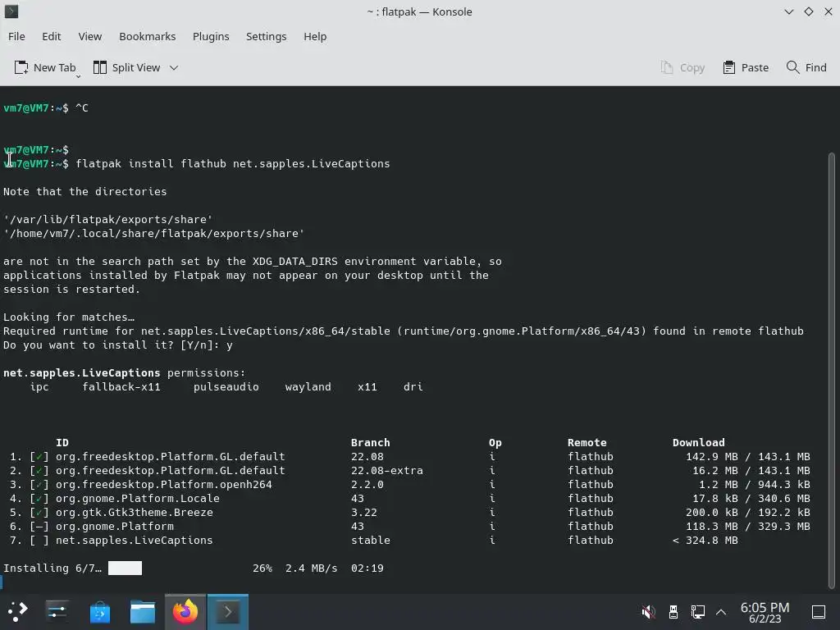The width and height of the screenshot is (840, 630).
Task: Click the New Tab button
Action: click(x=44, y=67)
